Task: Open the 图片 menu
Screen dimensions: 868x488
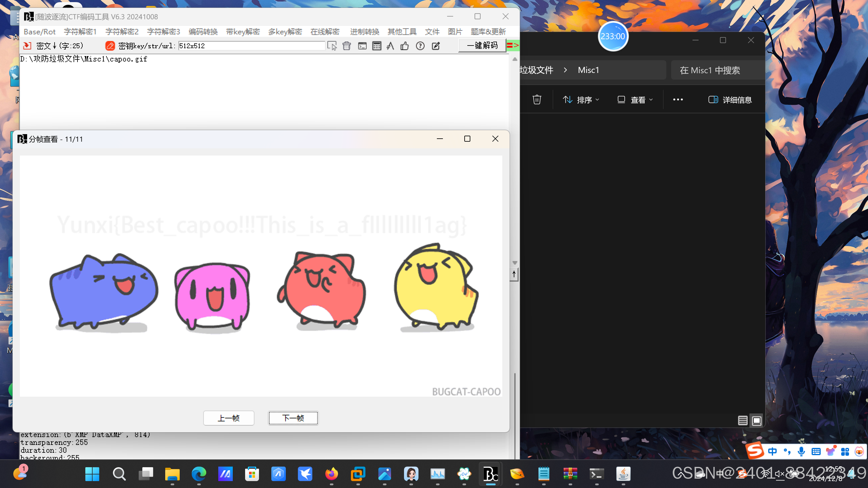Action: pyautogui.click(x=455, y=32)
